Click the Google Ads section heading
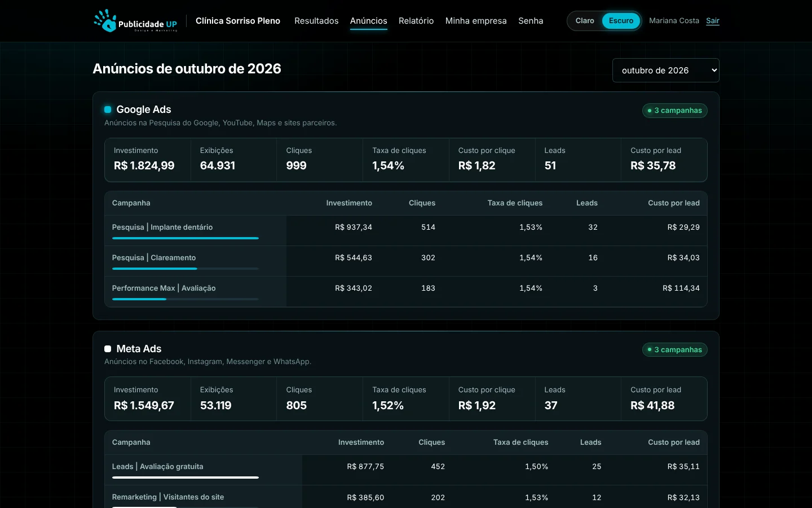This screenshot has height=508, width=812. pos(144,110)
